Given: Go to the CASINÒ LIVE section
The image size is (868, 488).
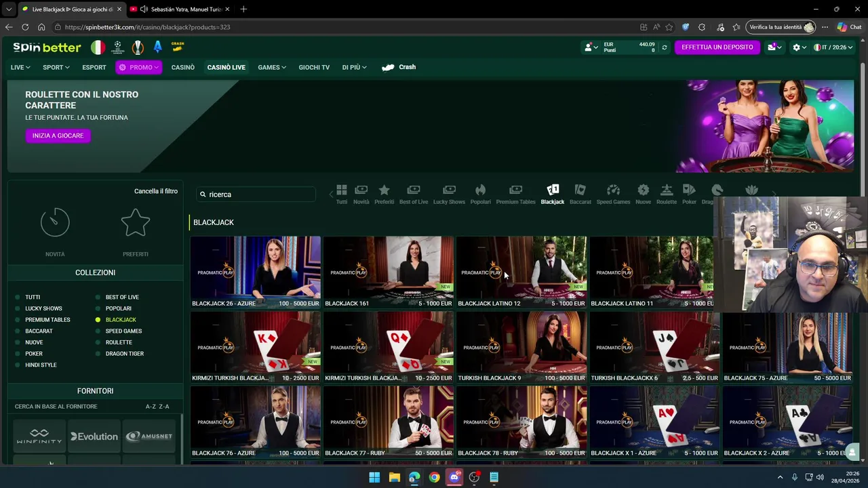Looking at the screenshot, I should pos(226,67).
